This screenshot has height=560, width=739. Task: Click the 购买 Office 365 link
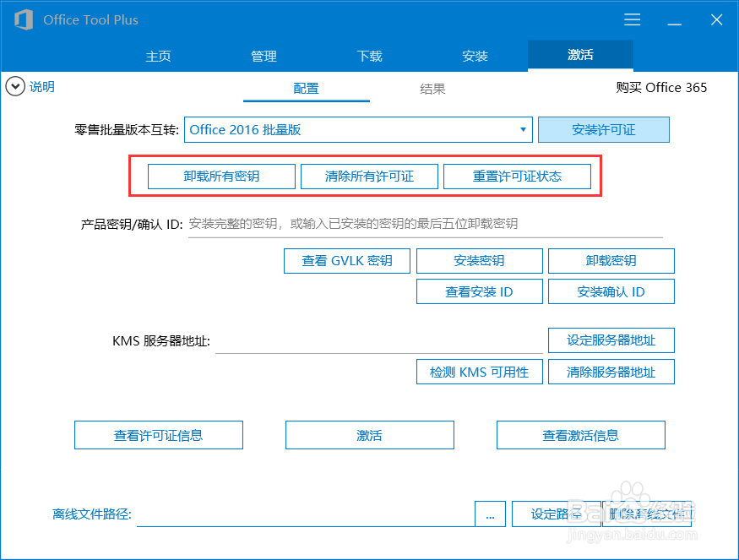point(661,88)
